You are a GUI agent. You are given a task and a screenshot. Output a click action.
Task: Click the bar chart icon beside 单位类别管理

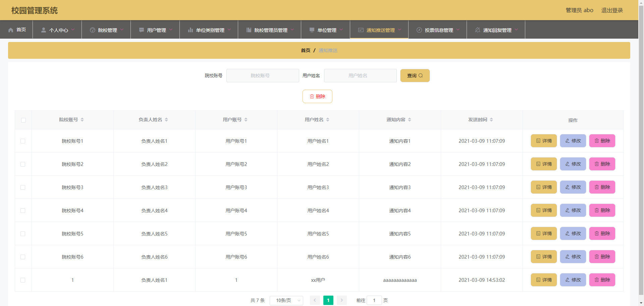pos(191,30)
